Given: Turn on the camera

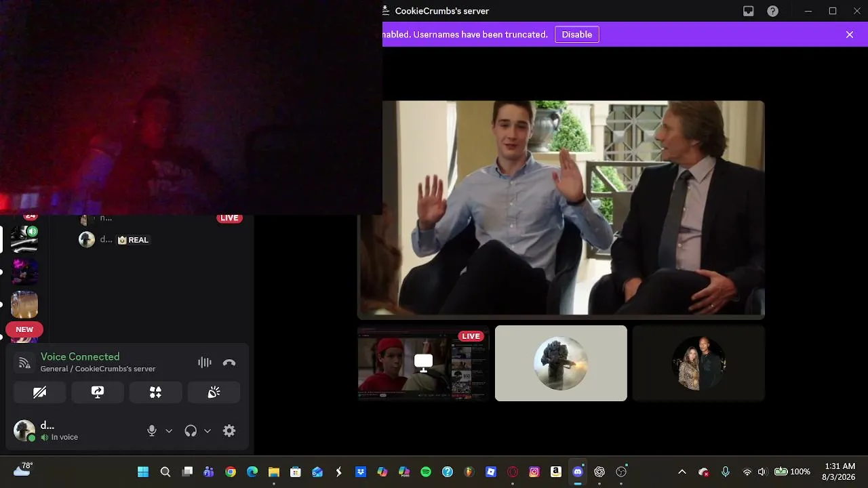Looking at the screenshot, I should click(40, 392).
